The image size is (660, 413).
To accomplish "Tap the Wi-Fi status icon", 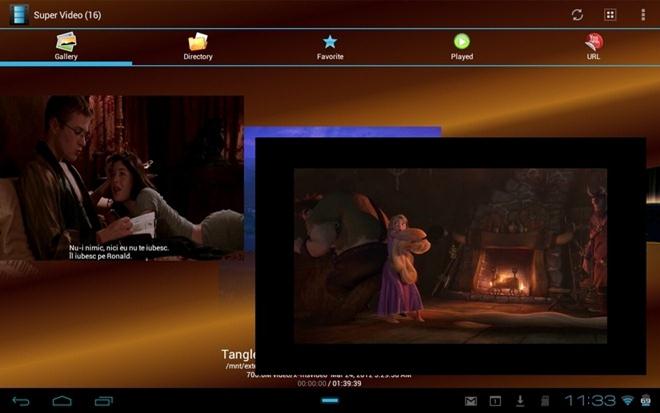I will click(x=627, y=400).
